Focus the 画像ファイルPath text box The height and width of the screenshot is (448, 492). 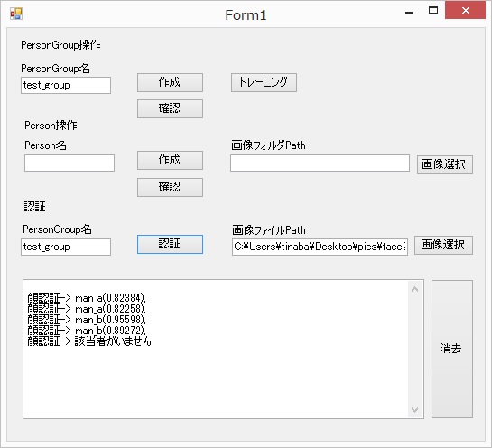(320, 247)
